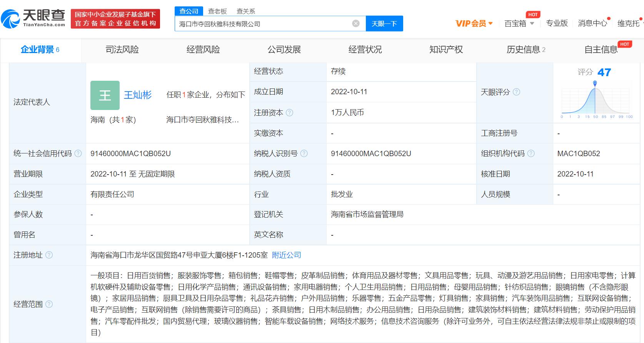The height and width of the screenshot is (343, 644).
Task: Click the help icon beside 统一社会信用代码
Action: tap(78, 153)
